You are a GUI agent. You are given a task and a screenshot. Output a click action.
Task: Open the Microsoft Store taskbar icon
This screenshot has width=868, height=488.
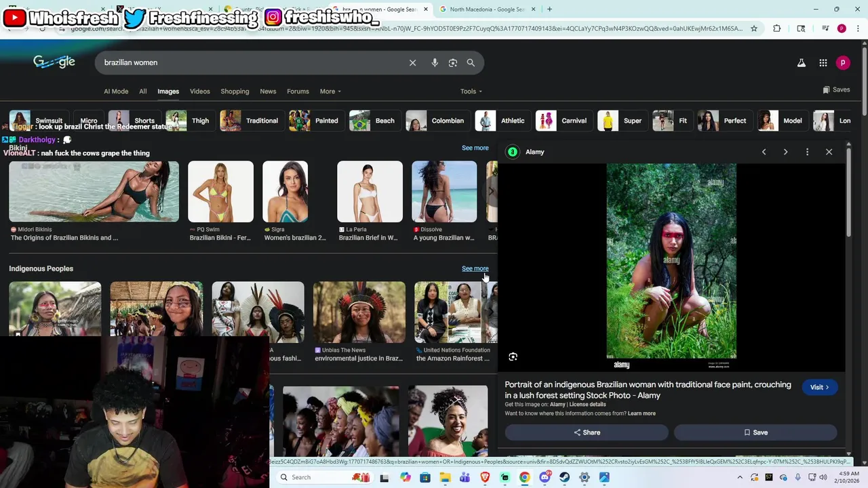(425, 477)
